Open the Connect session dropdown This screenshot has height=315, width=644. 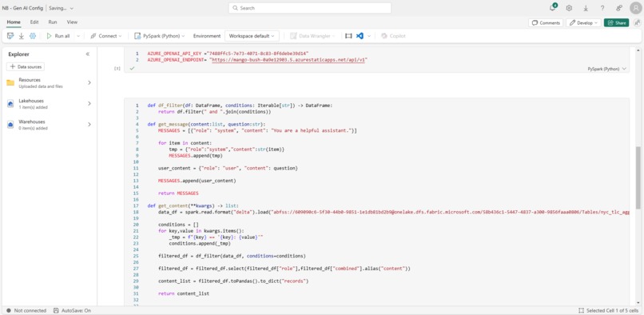click(x=106, y=36)
